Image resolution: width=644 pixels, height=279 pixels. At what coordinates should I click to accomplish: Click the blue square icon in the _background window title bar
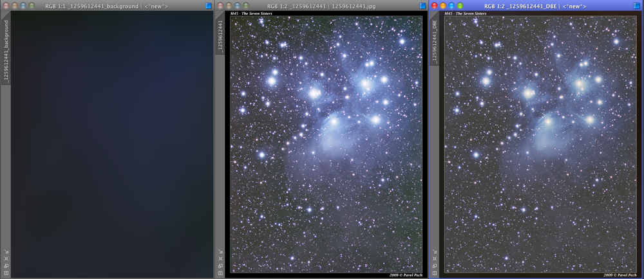tap(207, 6)
